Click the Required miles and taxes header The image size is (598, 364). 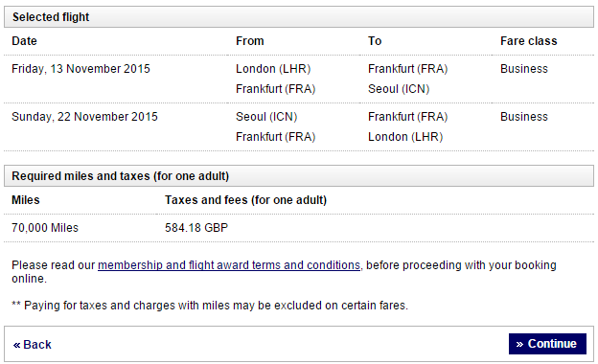coord(299,175)
